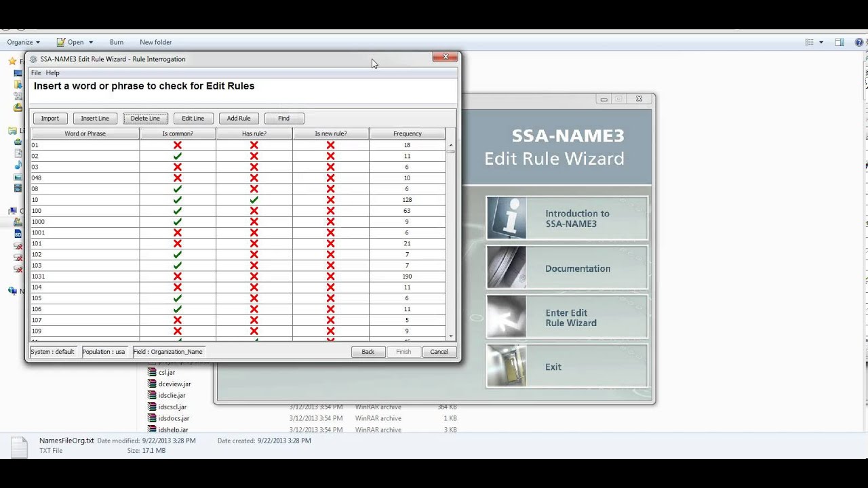Viewport: 868px width, 488px height.
Task: Click the Music library note icon
Action: point(18,165)
